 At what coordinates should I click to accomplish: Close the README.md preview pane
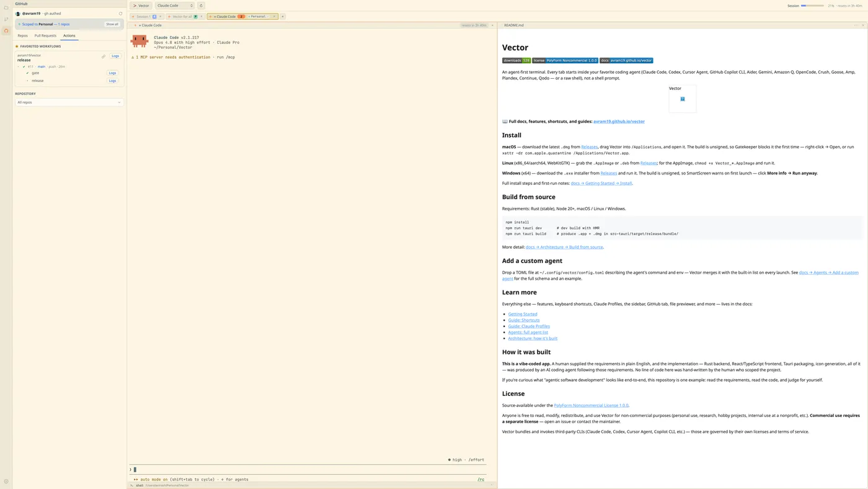(x=864, y=25)
